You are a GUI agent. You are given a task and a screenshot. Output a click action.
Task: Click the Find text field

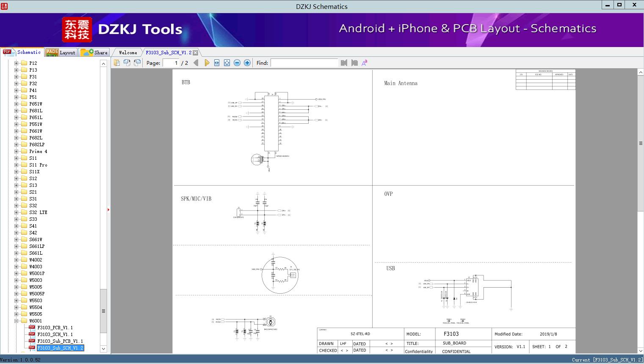click(x=304, y=63)
